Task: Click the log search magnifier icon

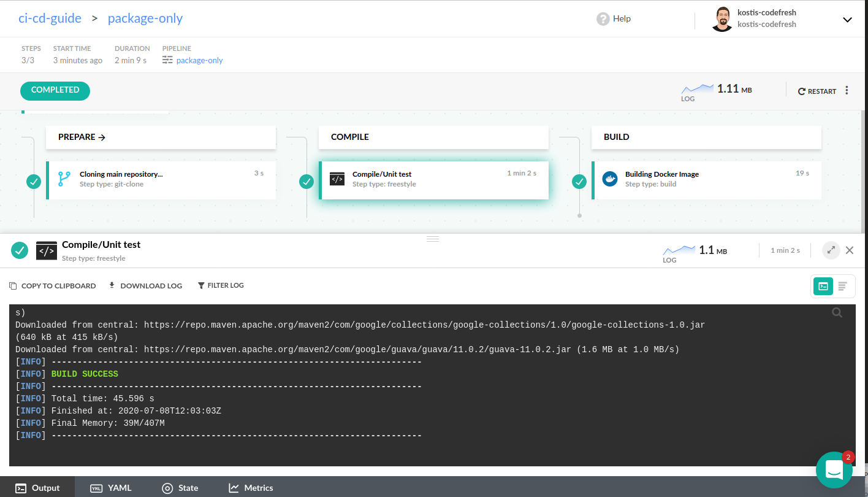Action: click(837, 313)
